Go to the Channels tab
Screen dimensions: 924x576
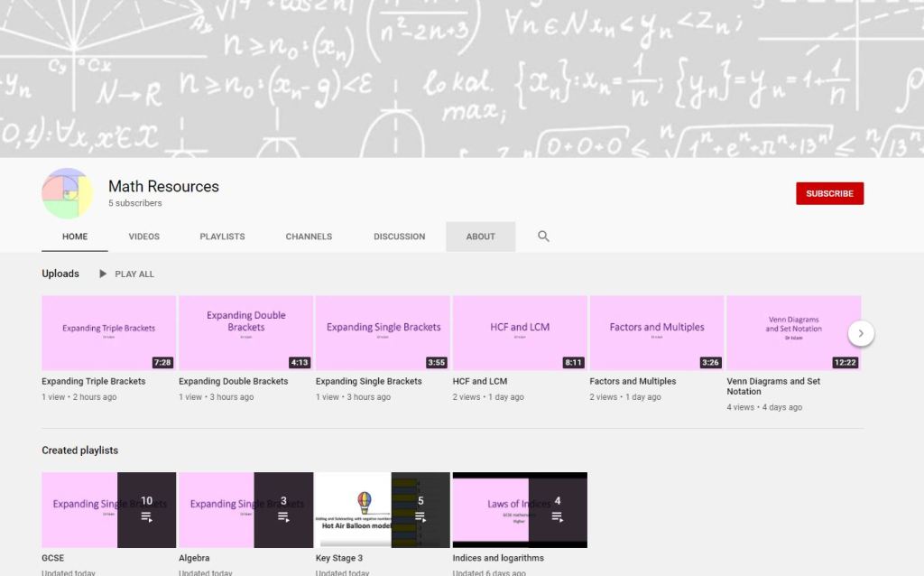point(309,237)
